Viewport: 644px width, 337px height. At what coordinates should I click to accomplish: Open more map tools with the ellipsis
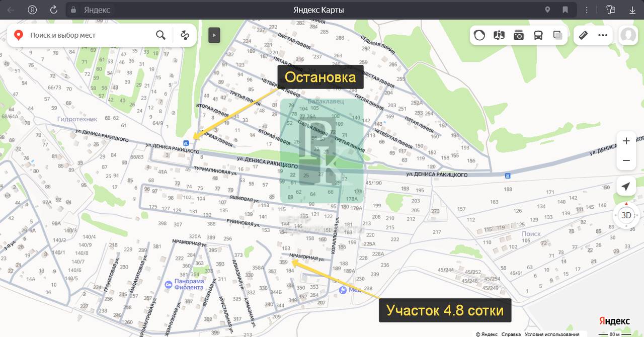(x=603, y=35)
